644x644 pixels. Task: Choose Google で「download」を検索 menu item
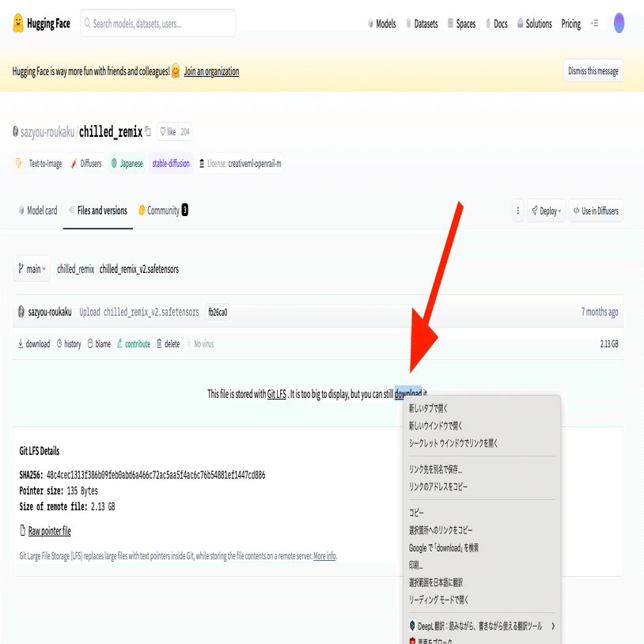tap(482, 548)
